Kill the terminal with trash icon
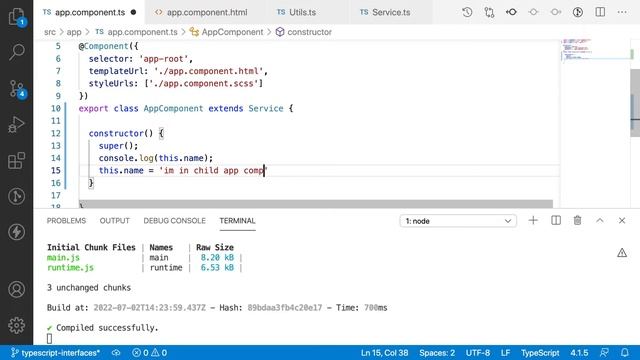The width and height of the screenshot is (640, 360). click(577, 220)
